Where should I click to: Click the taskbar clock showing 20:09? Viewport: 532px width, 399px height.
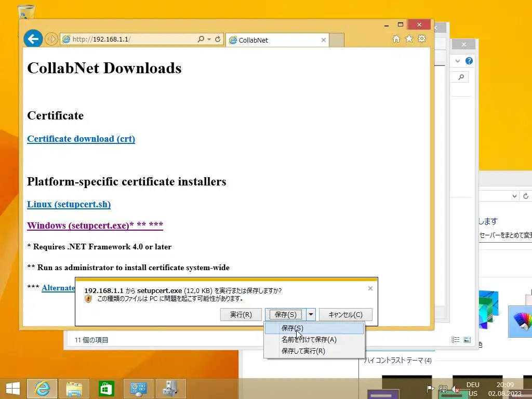coord(505,389)
